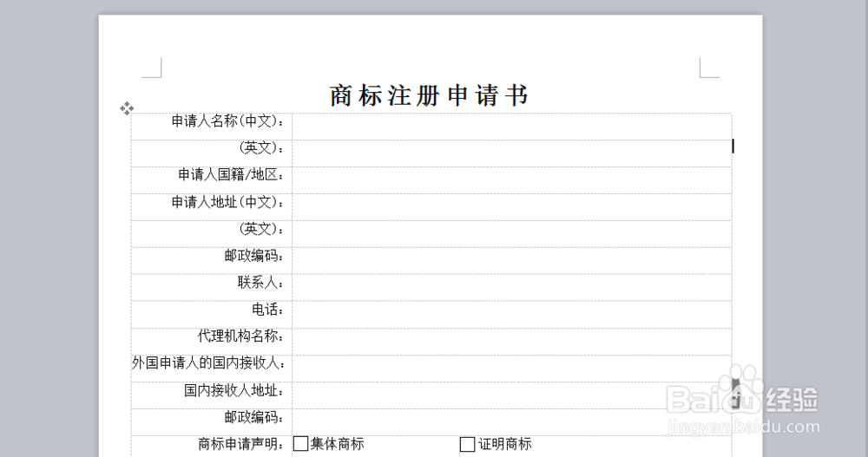Click the label 申请人地址(中文)
The image size is (868, 457).
point(227,202)
